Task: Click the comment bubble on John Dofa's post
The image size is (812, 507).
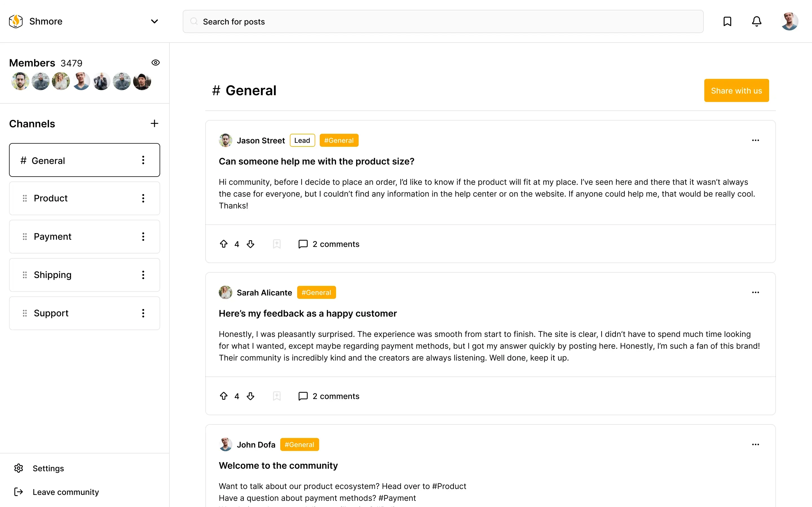Action: coord(302,506)
